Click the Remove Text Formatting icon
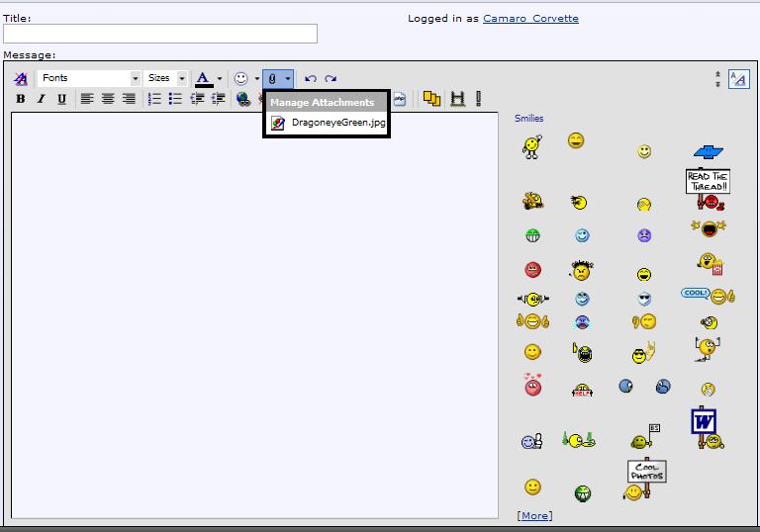Image resolution: width=760 pixels, height=532 pixels. coord(21,78)
